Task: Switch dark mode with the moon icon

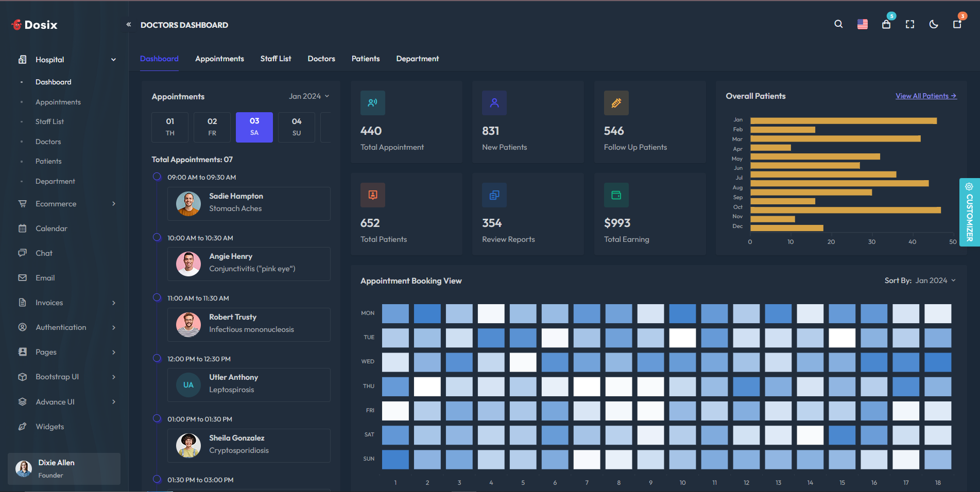Action: point(934,24)
